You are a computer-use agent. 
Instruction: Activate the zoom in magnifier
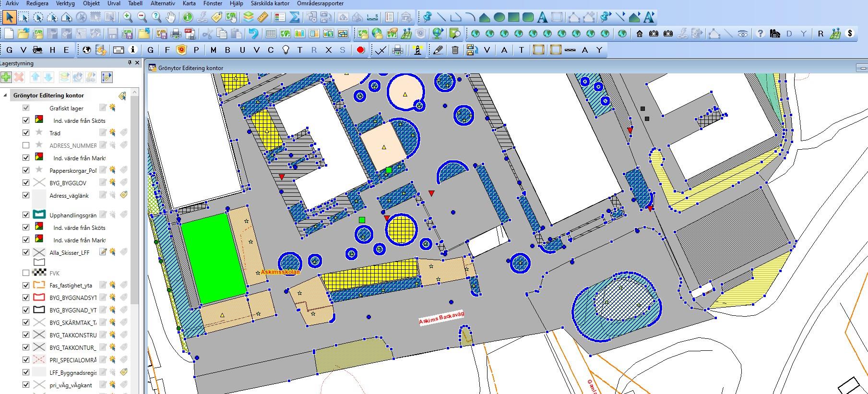click(128, 18)
